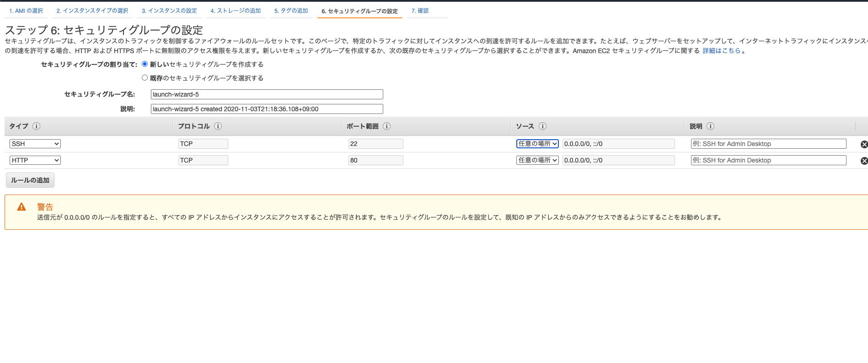Go to step 1. AMI の選択 tab

click(x=26, y=11)
